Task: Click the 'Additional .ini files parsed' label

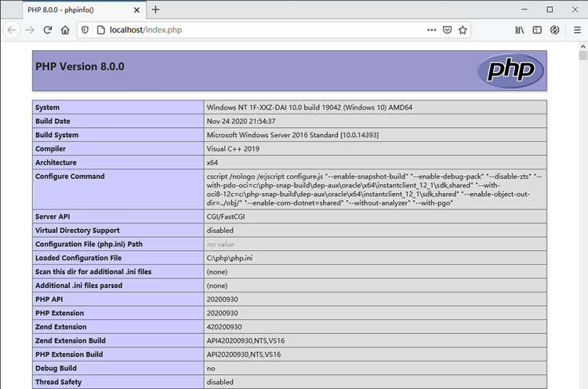Action: [78, 285]
